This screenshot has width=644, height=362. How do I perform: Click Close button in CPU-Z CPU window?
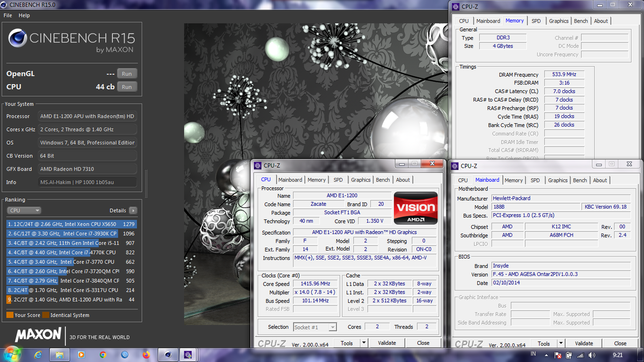click(x=423, y=343)
